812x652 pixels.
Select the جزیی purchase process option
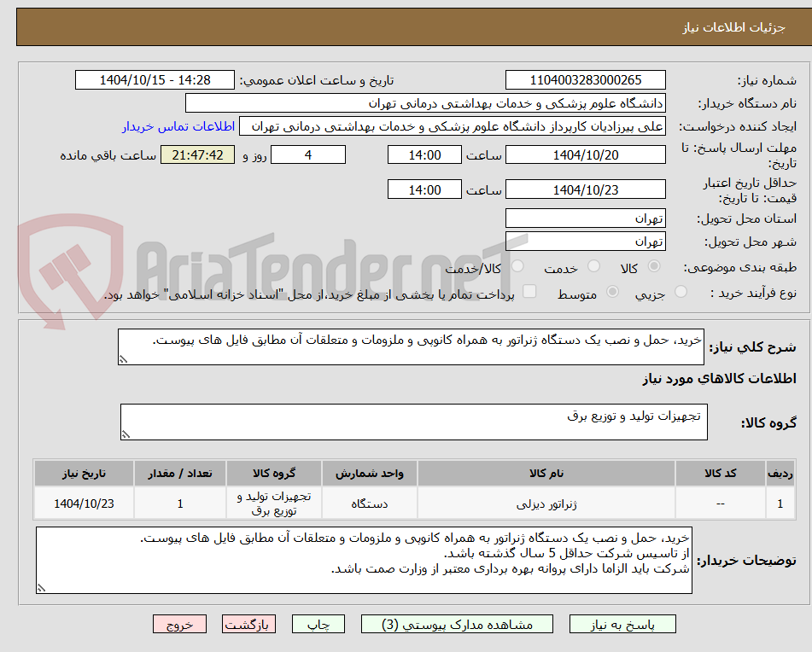tap(681, 292)
